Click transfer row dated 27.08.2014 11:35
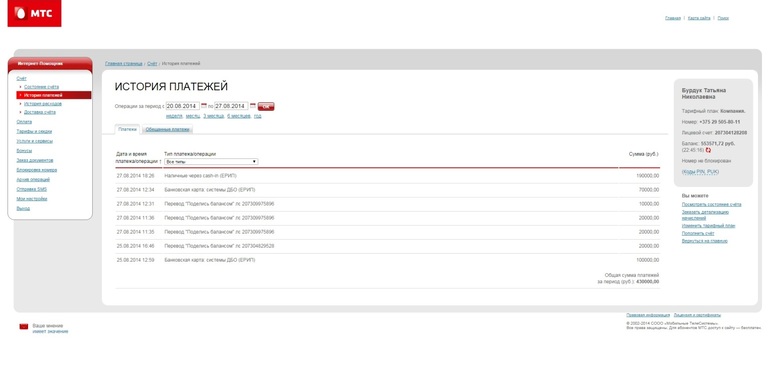 coord(387,232)
